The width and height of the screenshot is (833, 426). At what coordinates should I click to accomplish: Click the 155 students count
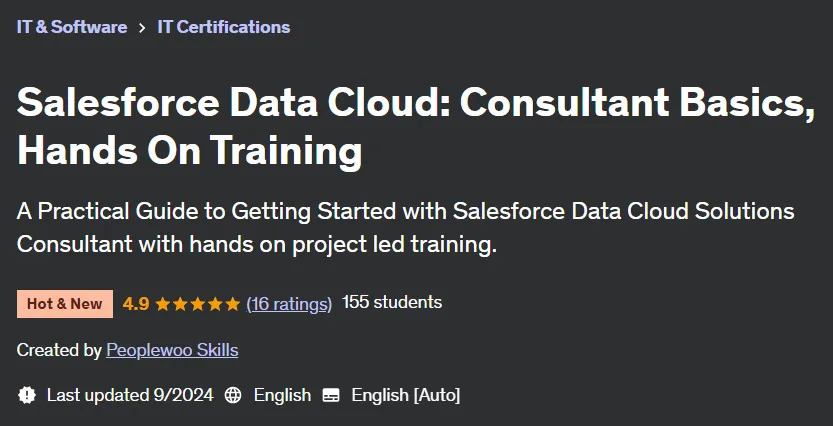tap(392, 302)
